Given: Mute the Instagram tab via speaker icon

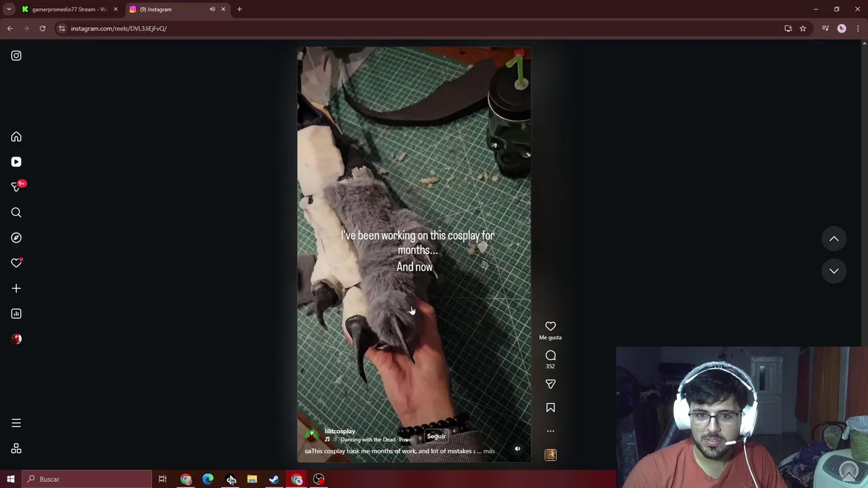Looking at the screenshot, I should tap(212, 9).
